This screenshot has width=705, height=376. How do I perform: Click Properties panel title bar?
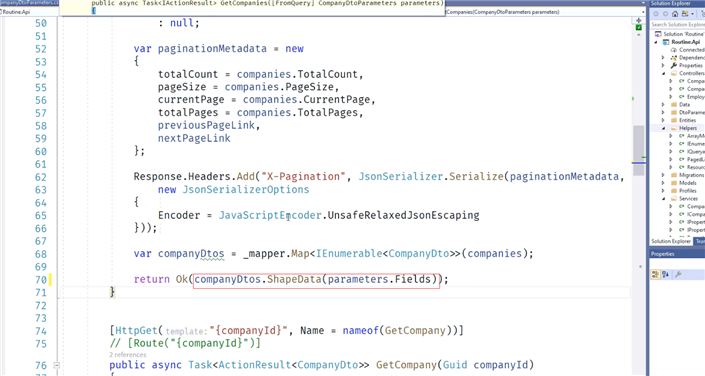point(677,254)
